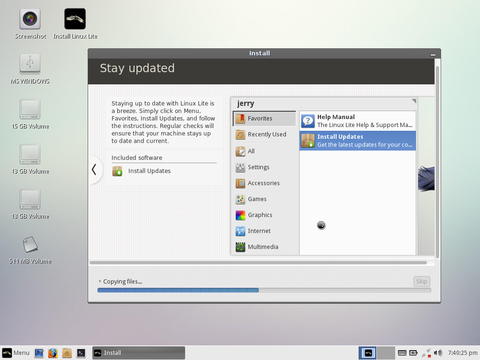480x360 pixels.
Task: Select Favorites category in slide menu
Action: tap(264, 118)
